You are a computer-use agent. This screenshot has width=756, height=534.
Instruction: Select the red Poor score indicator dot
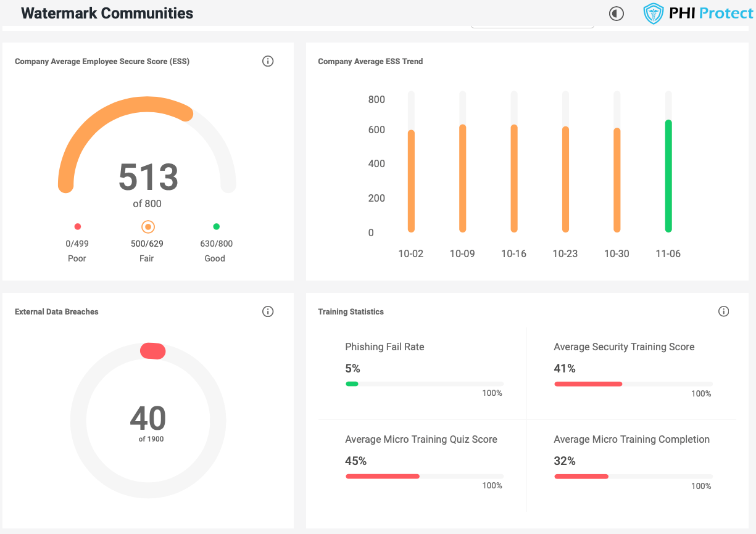tap(77, 227)
